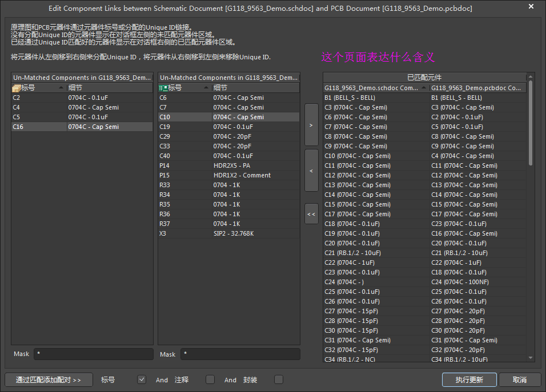This screenshot has width=546, height=392.
Task: Click the 取消 button
Action: pyautogui.click(x=520, y=380)
